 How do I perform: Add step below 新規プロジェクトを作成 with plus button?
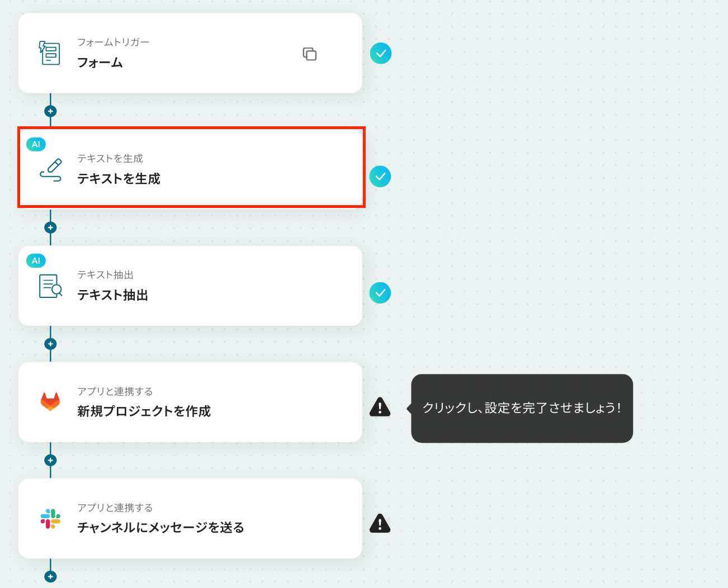tap(50, 460)
